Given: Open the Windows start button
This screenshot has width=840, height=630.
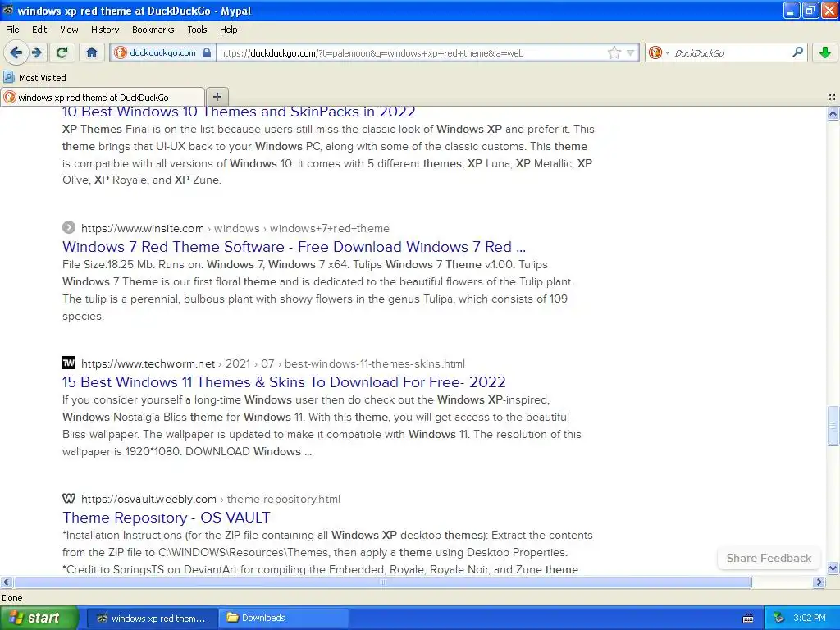Looking at the screenshot, I should 39,619.
